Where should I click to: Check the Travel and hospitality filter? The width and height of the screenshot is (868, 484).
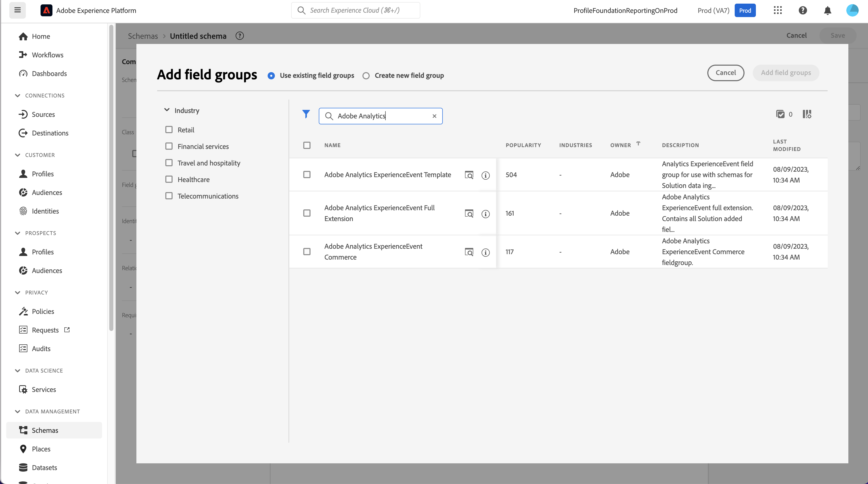click(x=169, y=163)
